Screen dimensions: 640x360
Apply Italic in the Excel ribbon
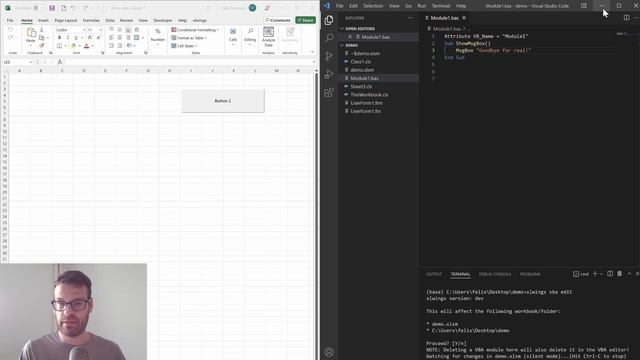67,38
